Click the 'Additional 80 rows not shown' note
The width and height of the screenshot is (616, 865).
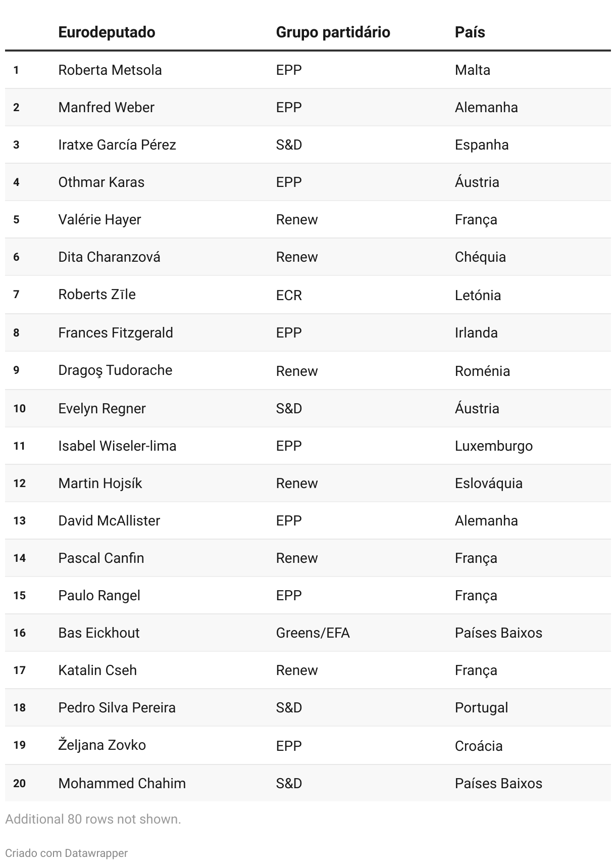[93, 819]
